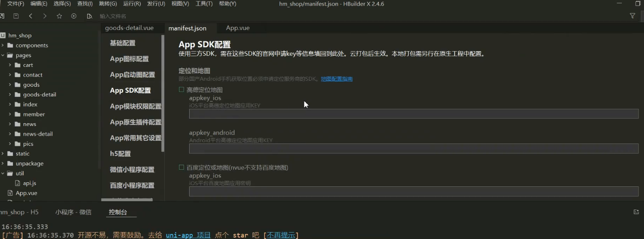The width and height of the screenshot is (644, 239).
Task: Open the 视图(V) menu
Action: pyautogui.click(x=180, y=4)
